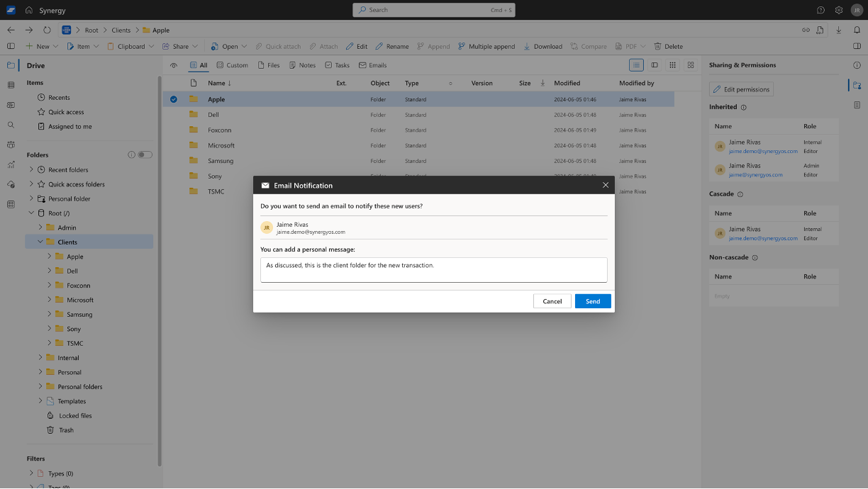Viewport: 868px width, 489px height.
Task: Collapse the Clients tree folder
Action: click(40, 242)
